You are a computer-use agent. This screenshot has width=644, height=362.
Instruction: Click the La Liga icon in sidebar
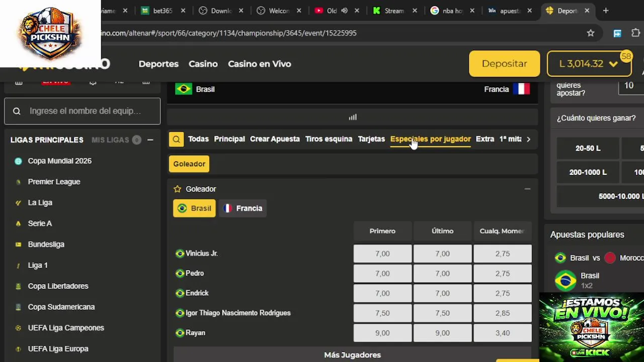(19, 203)
